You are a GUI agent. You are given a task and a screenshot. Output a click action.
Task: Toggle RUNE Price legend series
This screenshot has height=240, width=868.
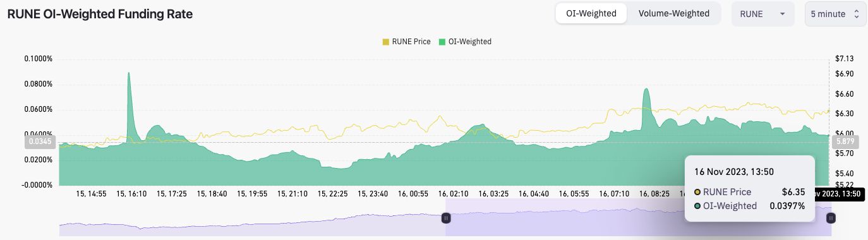tap(406, 42)
